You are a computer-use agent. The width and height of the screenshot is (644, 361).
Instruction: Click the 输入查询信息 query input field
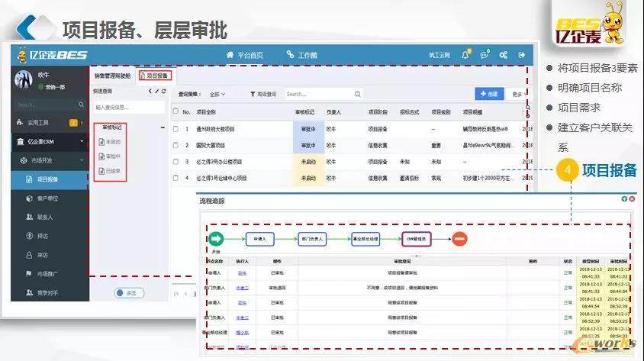128,107
